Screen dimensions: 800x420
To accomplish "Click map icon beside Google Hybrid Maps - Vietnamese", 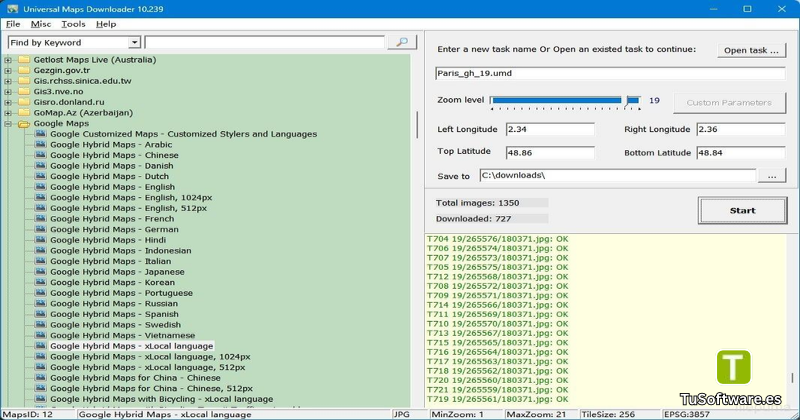I will click(x=41, y=335).
